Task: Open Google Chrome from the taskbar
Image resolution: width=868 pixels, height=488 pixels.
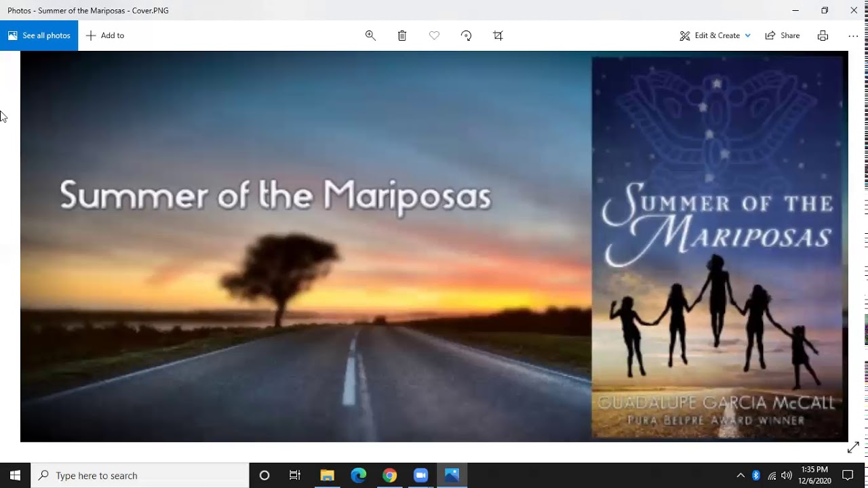Action: pos(389,475)
